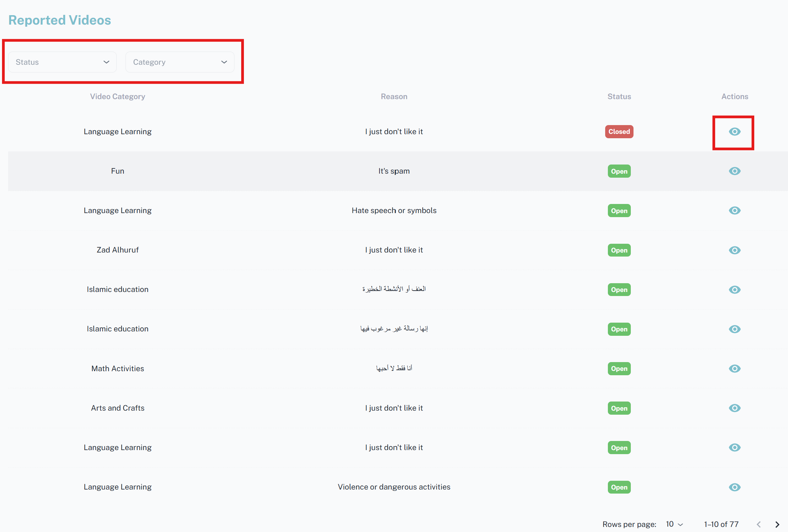Click the eye icon for the Arts and Crafts row
788x532 pixels.
(734, 408)
